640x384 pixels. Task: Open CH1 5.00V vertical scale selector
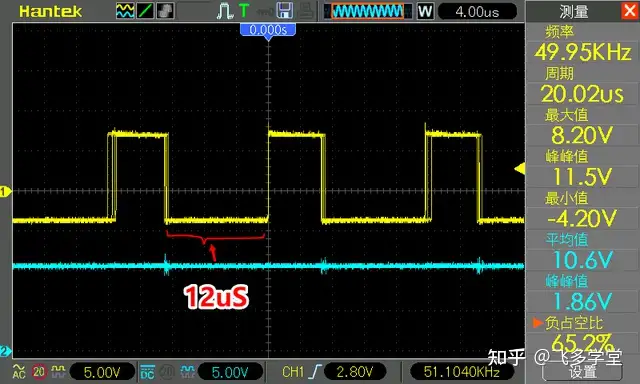pos(102,372)
